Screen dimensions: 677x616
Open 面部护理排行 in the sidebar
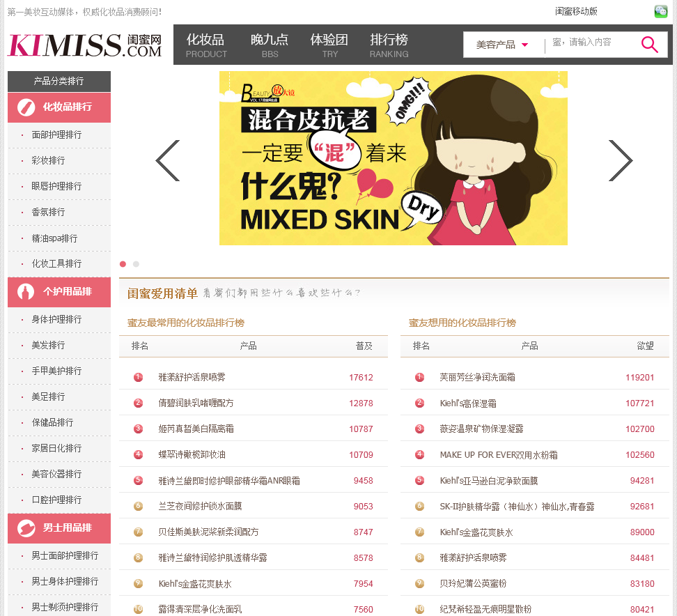[x=56, y=134]
